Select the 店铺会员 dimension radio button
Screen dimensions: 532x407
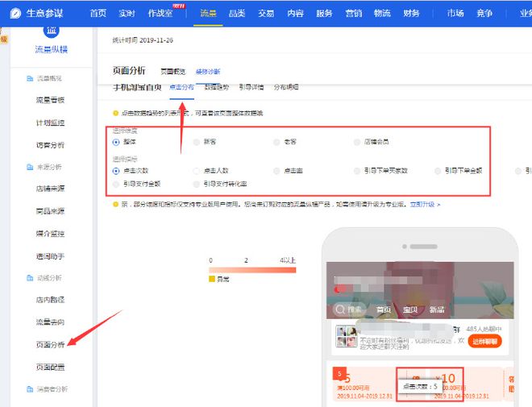pos(357,142)
